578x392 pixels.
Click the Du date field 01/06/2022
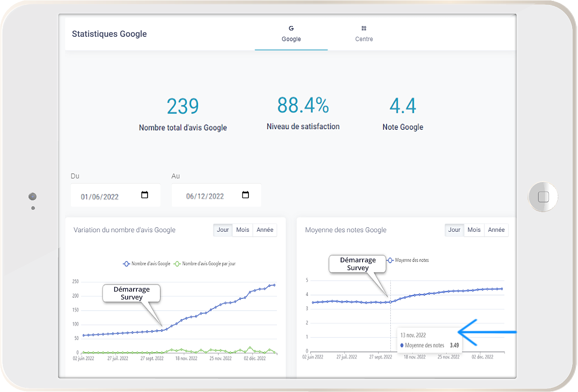pyautogui.click(x=115, y=195)
